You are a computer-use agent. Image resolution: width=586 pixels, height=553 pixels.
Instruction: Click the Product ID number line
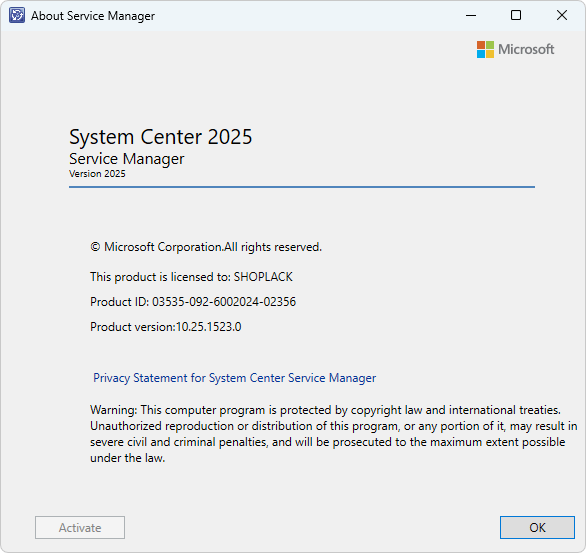click(193, 302)
